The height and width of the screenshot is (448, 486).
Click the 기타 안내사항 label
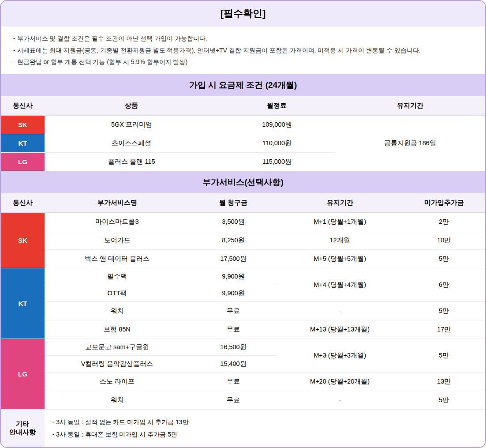tap(22, 428)
